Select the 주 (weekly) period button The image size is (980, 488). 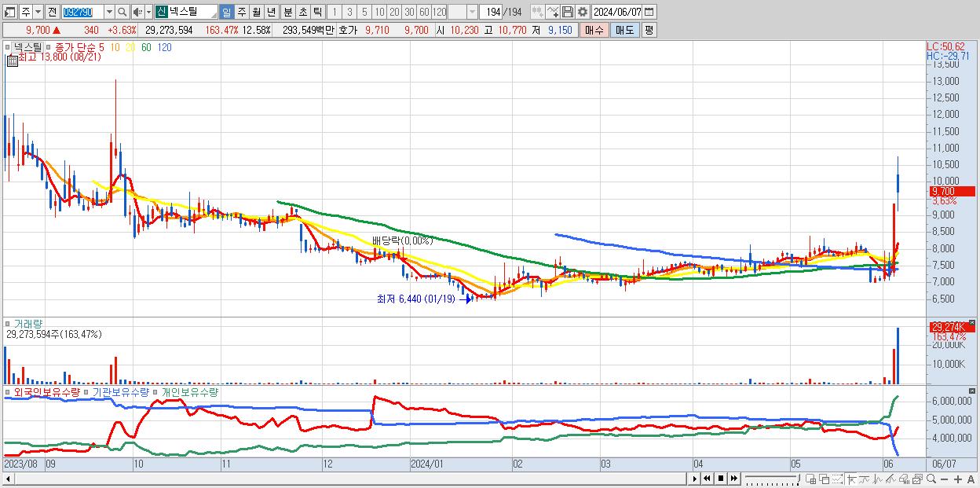(x=241, y=12)
